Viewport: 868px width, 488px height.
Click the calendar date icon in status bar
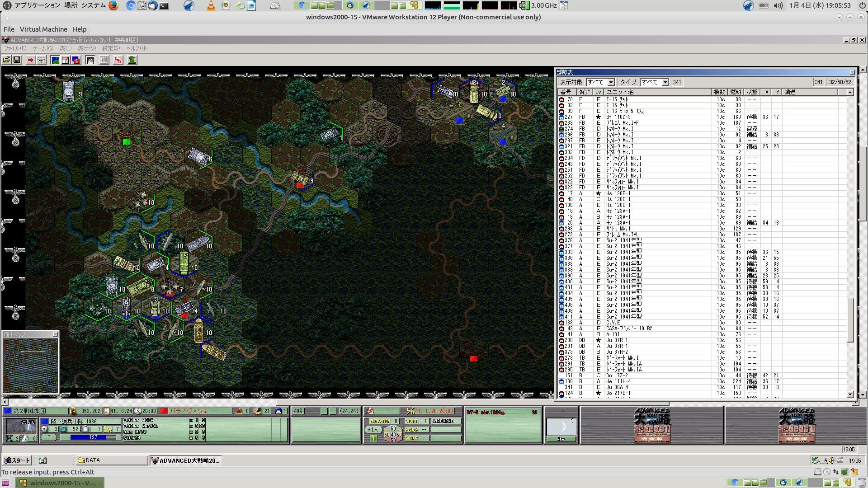pyautogui.click(x=107, y=411)
